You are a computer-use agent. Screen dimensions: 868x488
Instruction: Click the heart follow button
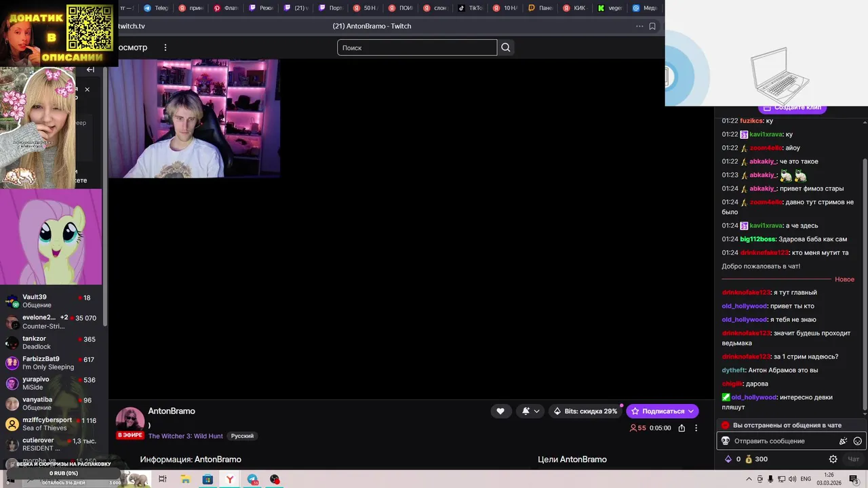pyautogui.click(x=500, y=411)
